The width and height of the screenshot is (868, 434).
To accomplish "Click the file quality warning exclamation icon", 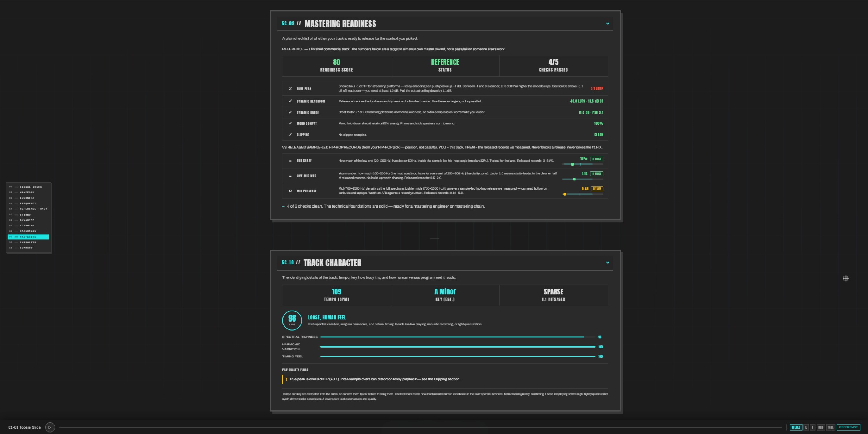I will click(x=286, y=379).
